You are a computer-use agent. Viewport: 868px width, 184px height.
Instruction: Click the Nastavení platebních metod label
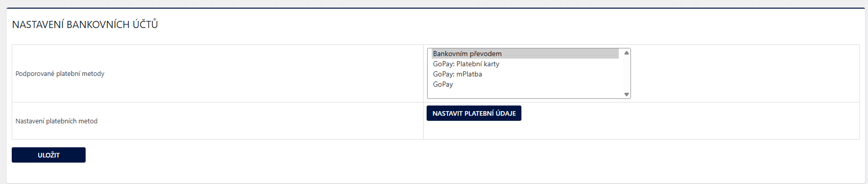point(57,121)
